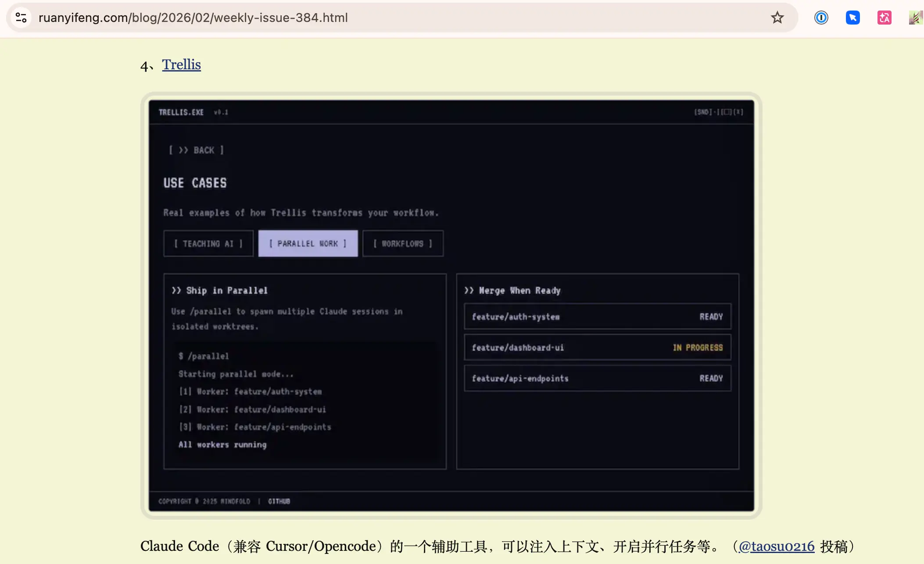924x564 pixels.
Task: Click the feature/auth-system READY row
Action: (597, 317)
